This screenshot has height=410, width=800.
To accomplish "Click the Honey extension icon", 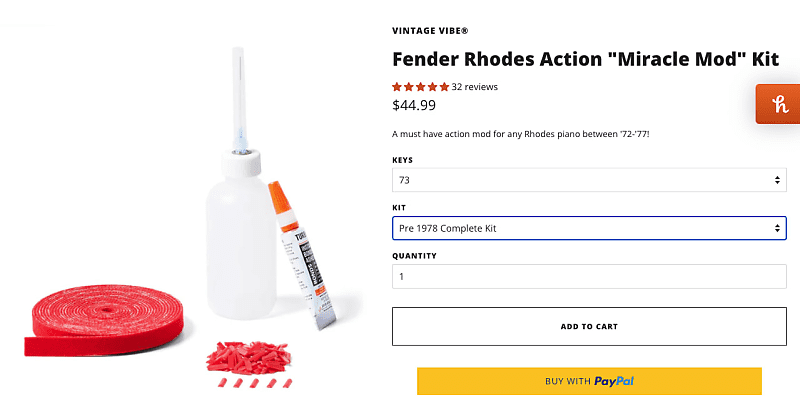I will (779, 104).
